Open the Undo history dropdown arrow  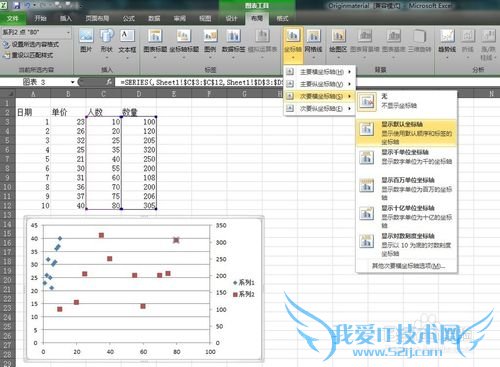(34, 6)
